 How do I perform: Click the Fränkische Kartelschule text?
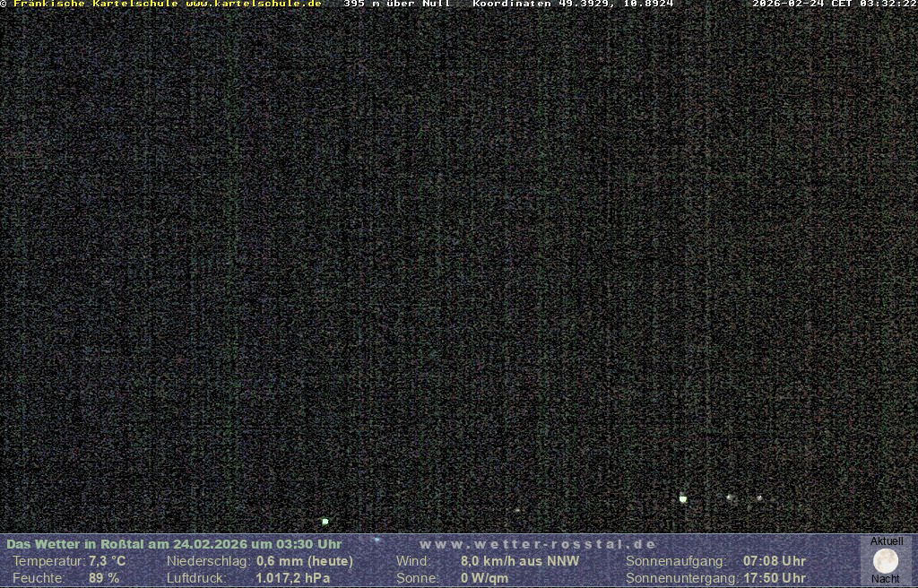97,4
